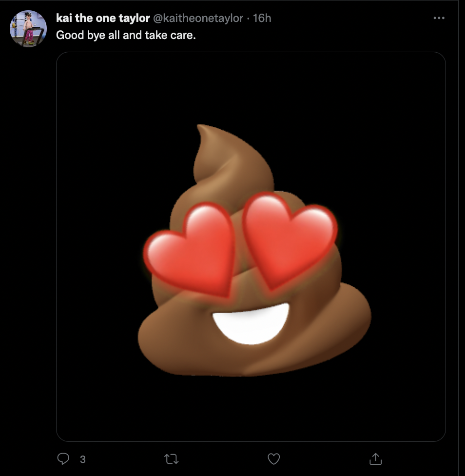The height and width of the screenshot is (476, 465).
Task: Click the right heart eye of the emoji
Action: (x=288, y=239)
